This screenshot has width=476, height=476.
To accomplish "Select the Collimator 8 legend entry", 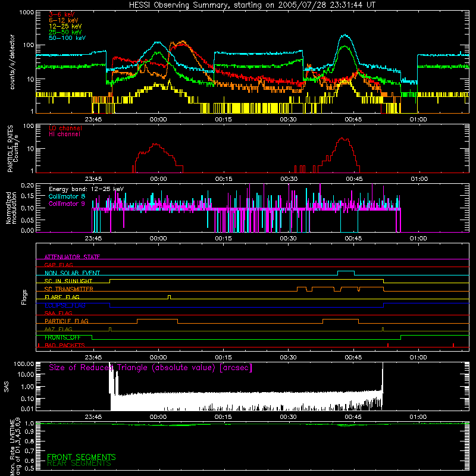I will pyautogui.click(x=67, y=196).
